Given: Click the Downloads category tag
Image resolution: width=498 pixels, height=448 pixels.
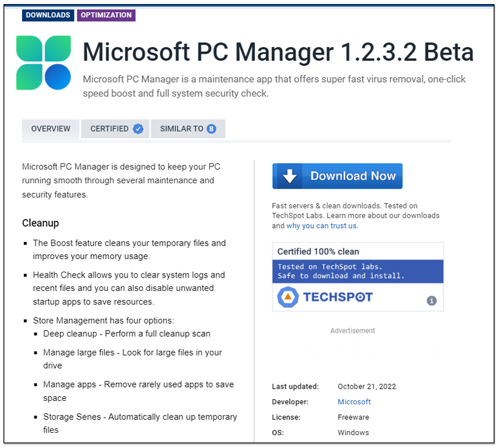Looking at the screenshot, I should [x=48, y=15].
